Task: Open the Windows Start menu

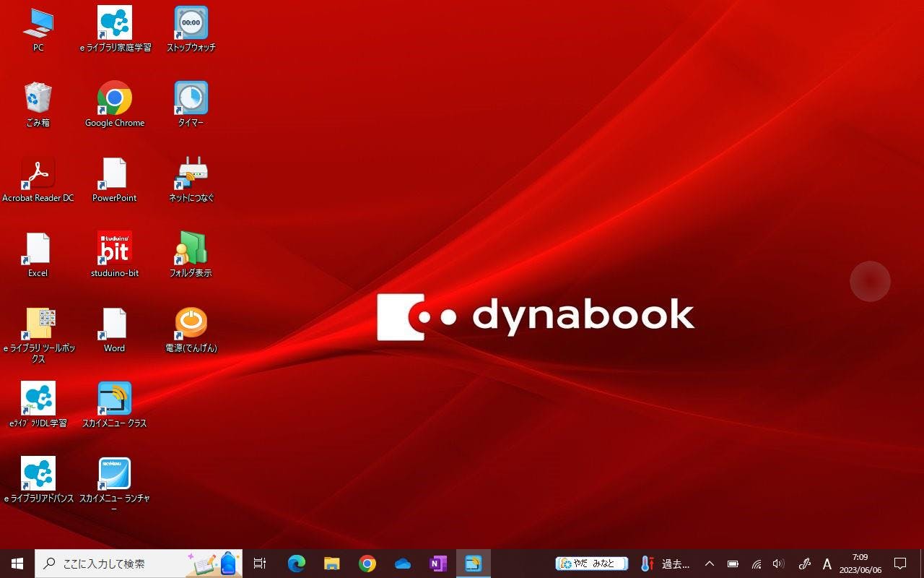Action: coord(17,564)
